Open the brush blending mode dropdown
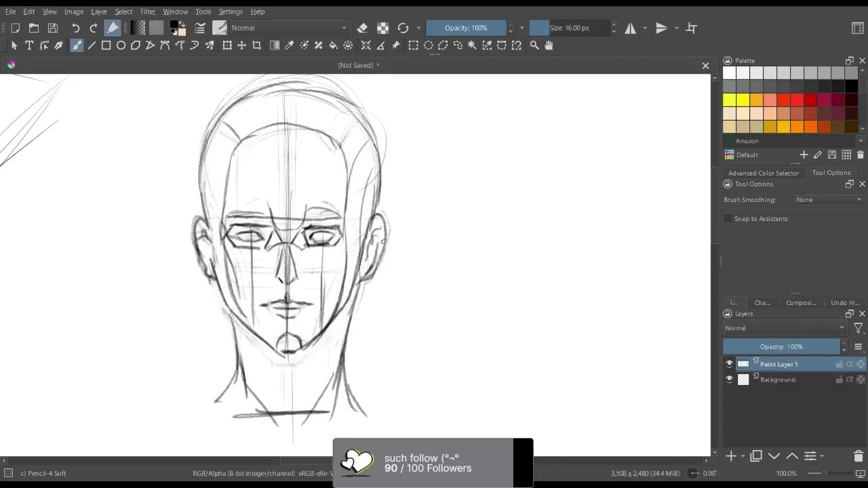Viewport: 868px width, 488px height. 289,28
